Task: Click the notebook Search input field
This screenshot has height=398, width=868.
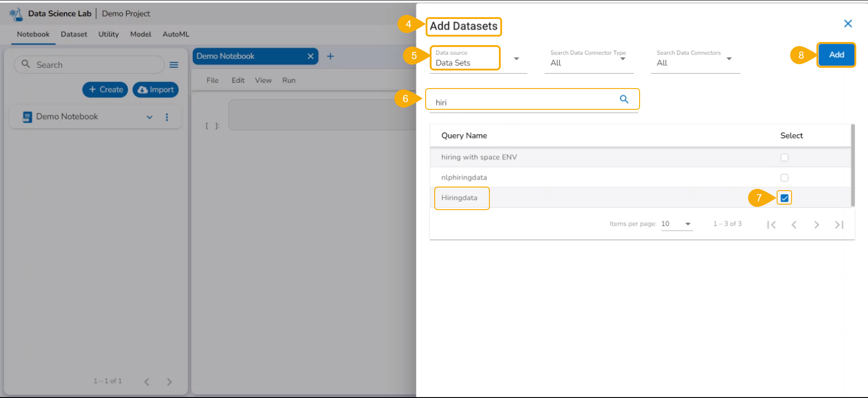Action: click(x=89, y=65)
